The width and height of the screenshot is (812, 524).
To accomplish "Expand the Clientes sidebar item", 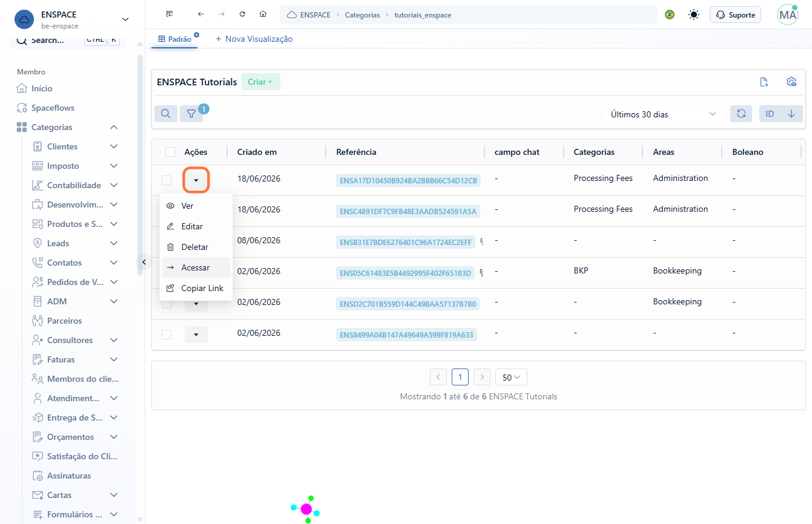I will click(x=113, y=146).
